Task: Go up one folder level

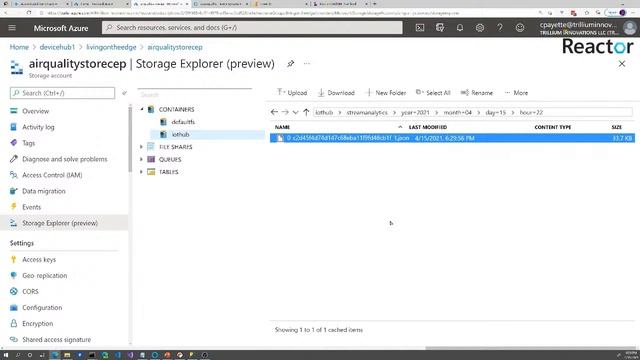Action: point(306,112)
